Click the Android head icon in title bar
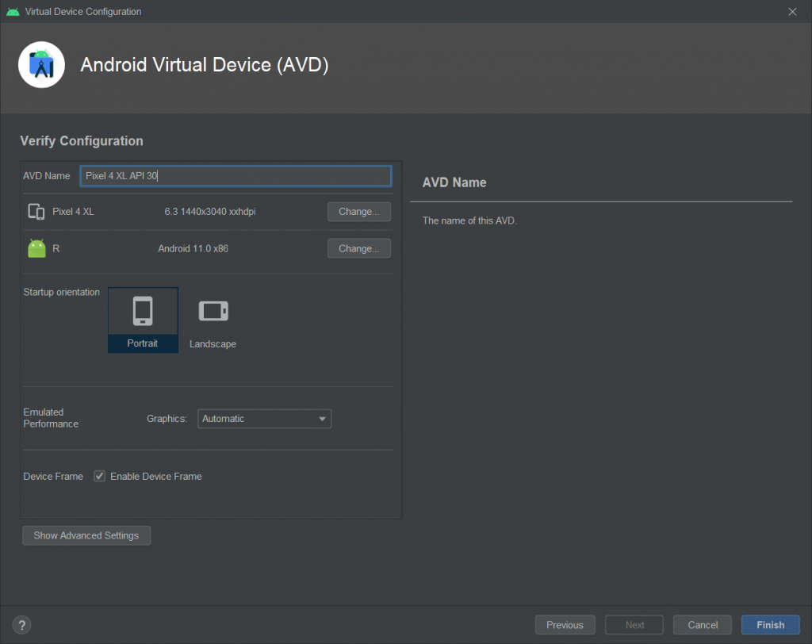 [13, 11]
